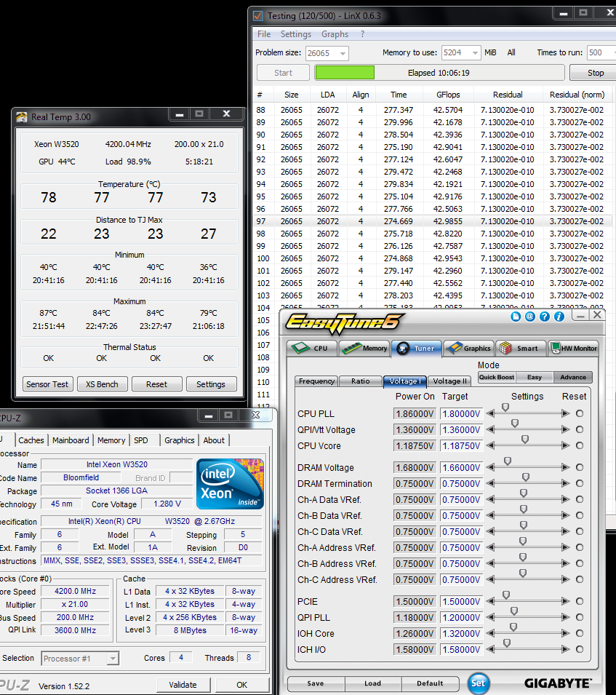Raise IOH Core with right arrow
Viewport: 616px width, 695px height.
[566, 633]
